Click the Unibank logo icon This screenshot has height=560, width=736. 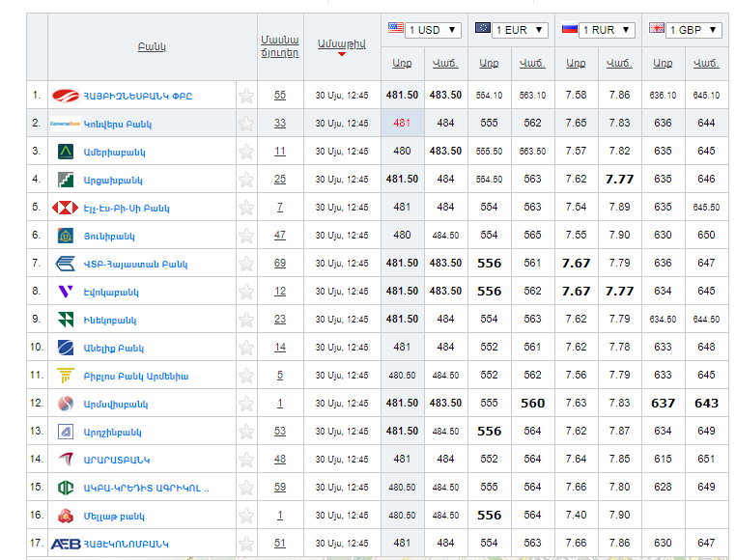pyautogui.click(x=66, y=236)
